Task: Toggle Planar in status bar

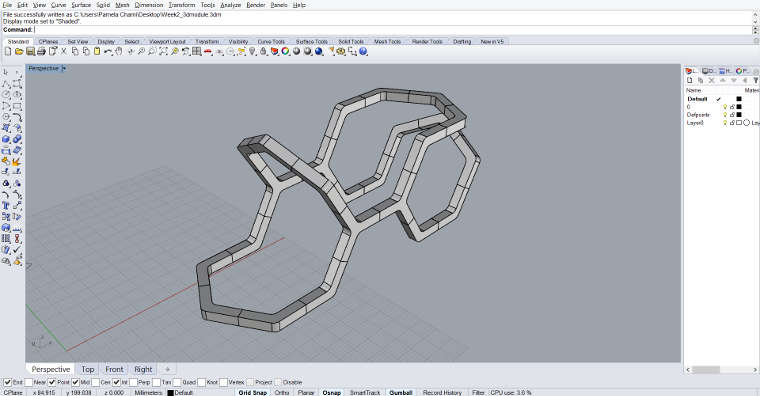Action: (x=306, y=393)
